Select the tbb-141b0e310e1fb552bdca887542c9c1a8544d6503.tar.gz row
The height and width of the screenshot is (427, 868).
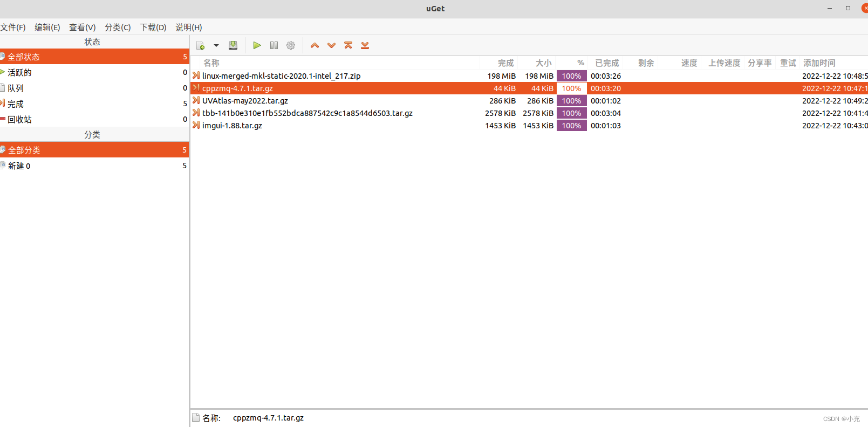tap(529, 113)
